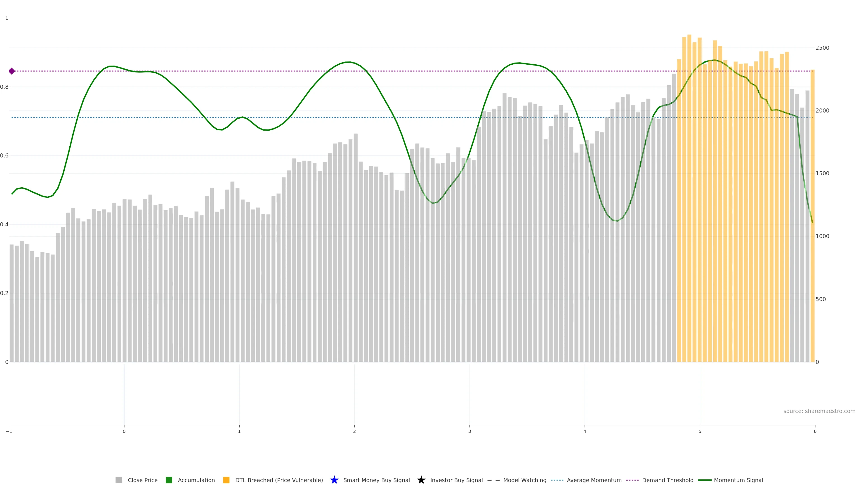Toggle the Accumulation label in the legend
Screen dimensions: 868x488
pyautogui.click(x=196, y=480)
